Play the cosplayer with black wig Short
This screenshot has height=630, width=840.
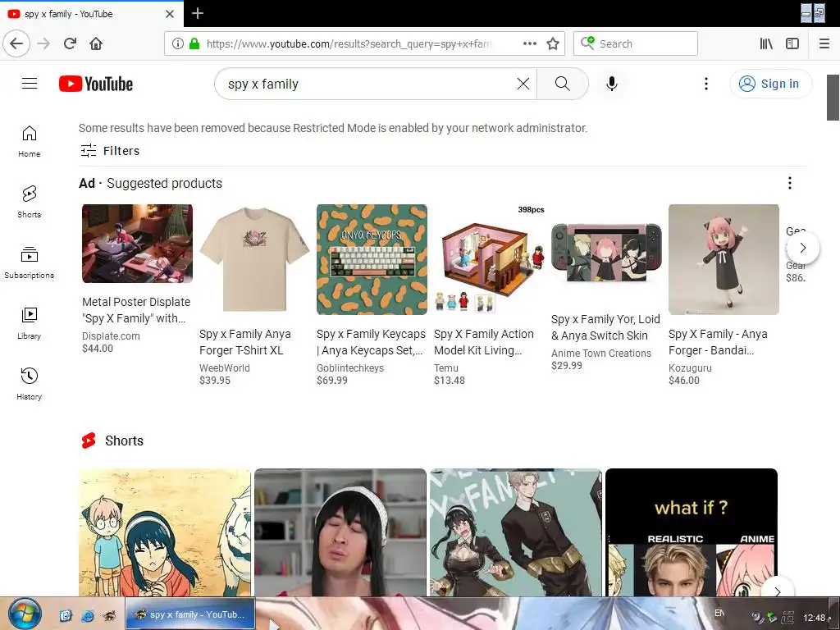tap(340, 532)
